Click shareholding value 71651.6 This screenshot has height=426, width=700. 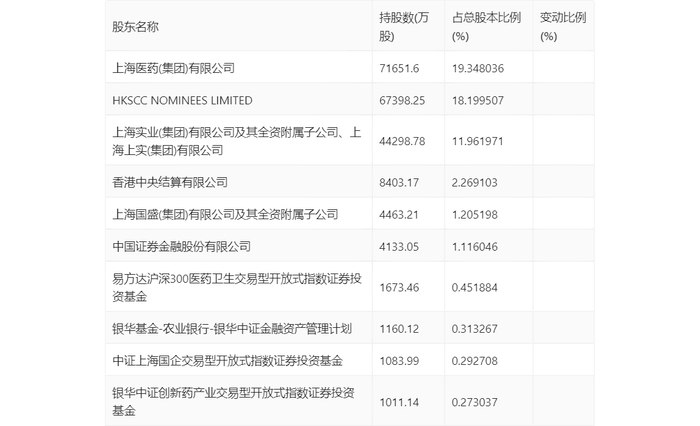(399, 68)
